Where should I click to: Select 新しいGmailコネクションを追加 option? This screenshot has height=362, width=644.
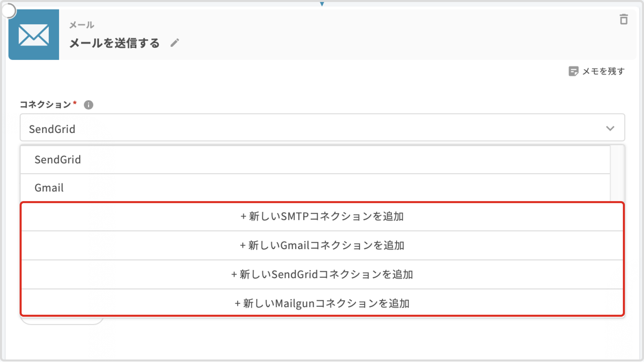(x=322, y=245)
